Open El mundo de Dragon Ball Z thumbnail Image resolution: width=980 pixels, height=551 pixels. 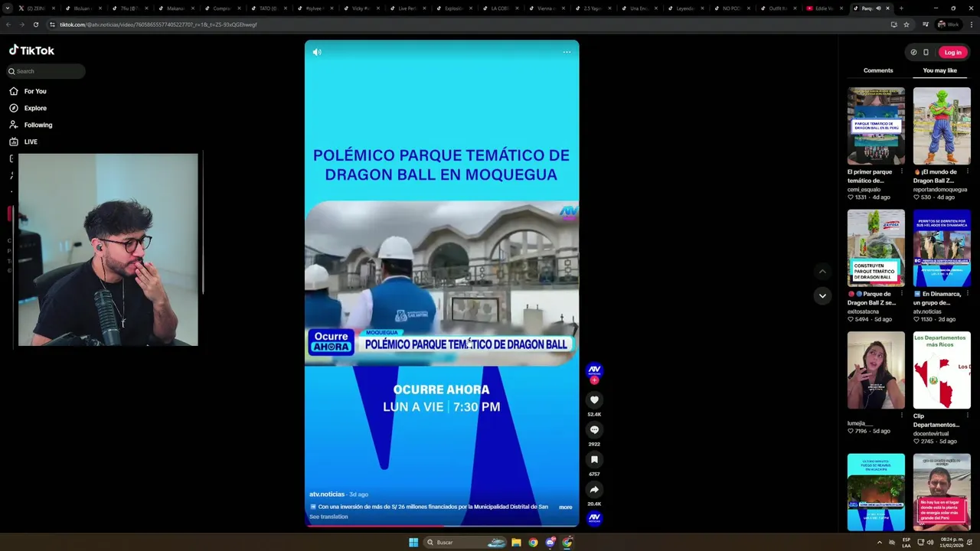[942, 126]
